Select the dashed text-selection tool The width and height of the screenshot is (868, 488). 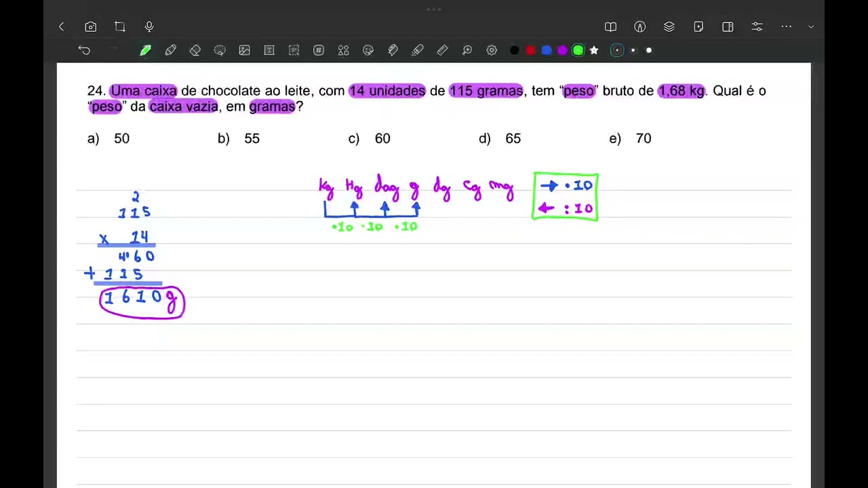[294, 50]
